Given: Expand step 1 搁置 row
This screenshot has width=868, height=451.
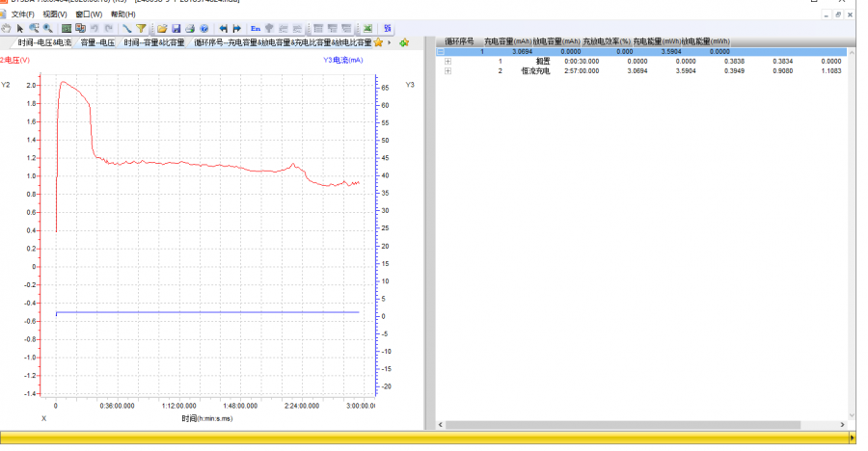Looking at the screenshot, I should (448, 62).
